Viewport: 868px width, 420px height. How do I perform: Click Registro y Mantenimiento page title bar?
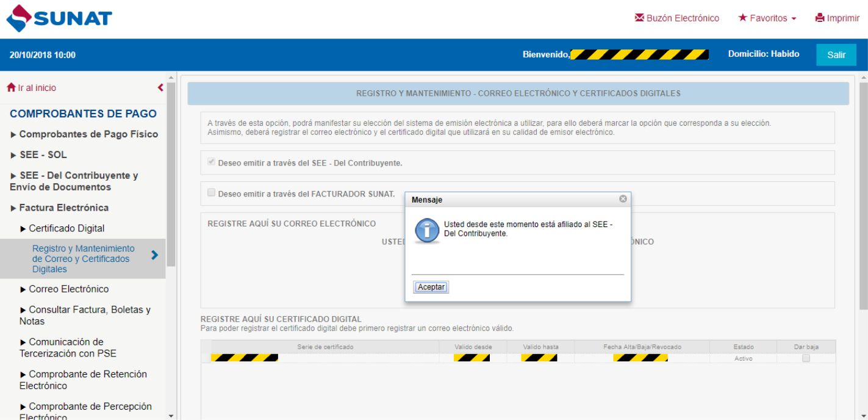[x=518, y=93]
